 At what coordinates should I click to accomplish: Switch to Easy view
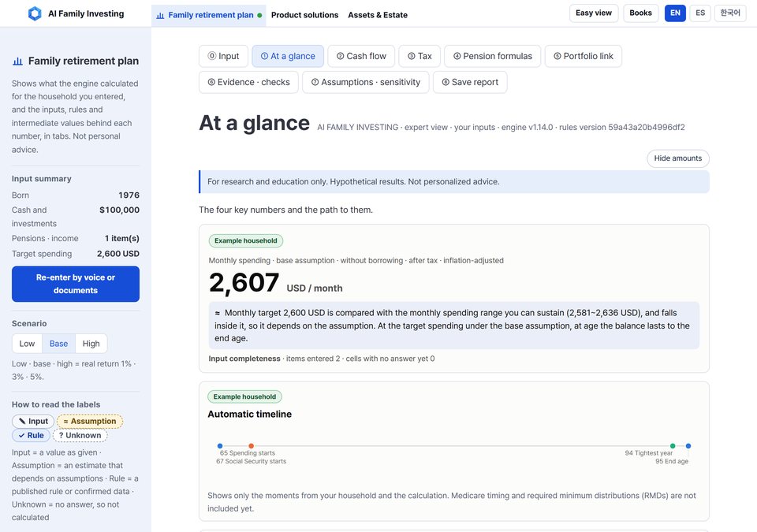593,13
